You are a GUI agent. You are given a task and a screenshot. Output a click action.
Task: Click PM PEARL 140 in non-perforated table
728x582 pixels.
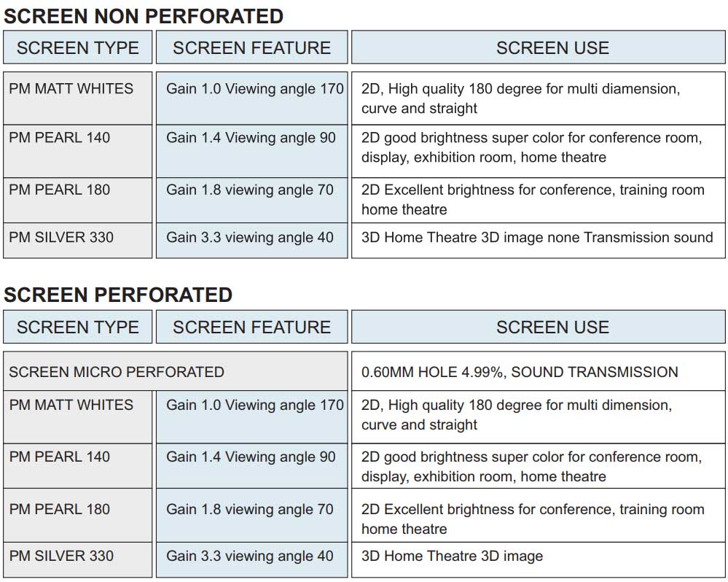point(60,137)
